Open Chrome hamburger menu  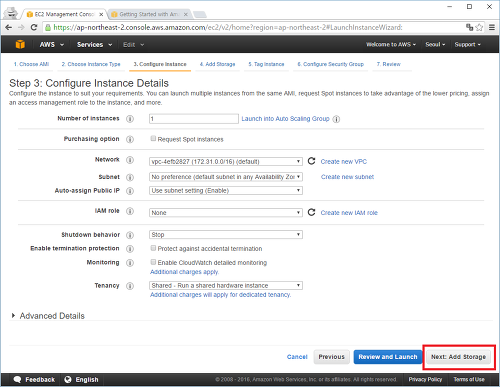click(492, 27)
